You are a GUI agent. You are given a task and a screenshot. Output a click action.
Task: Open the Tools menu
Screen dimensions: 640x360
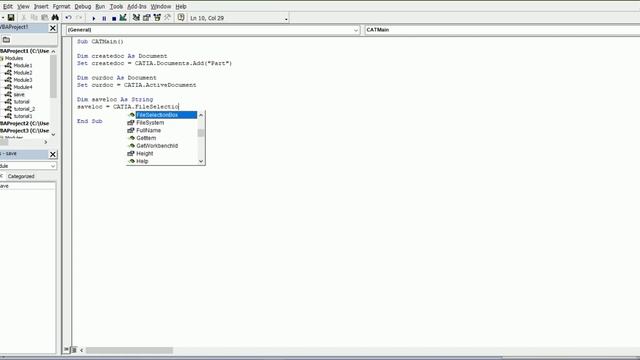(x=116, y=7)
